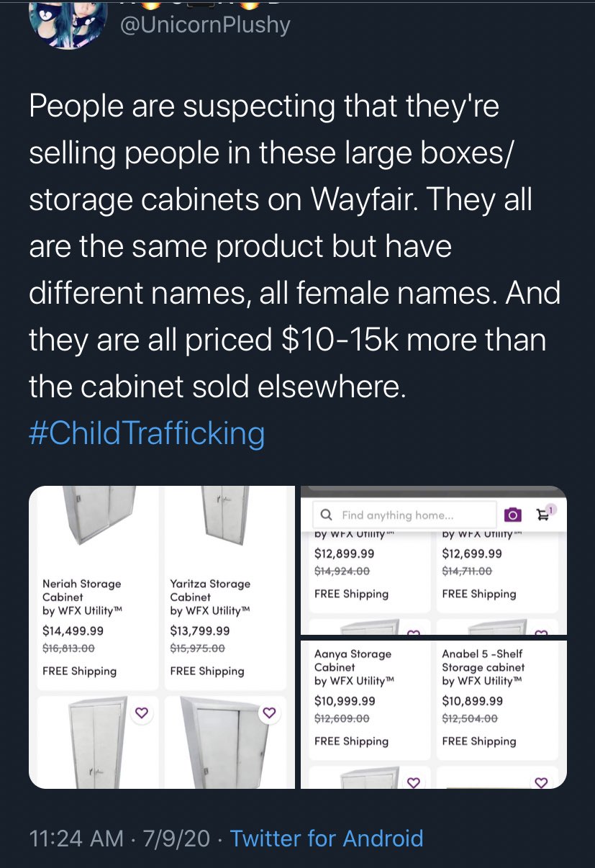This screenshot has width=595, height=868.
Task: Tap the purple camera search icon
Action: tap(512, 515)
